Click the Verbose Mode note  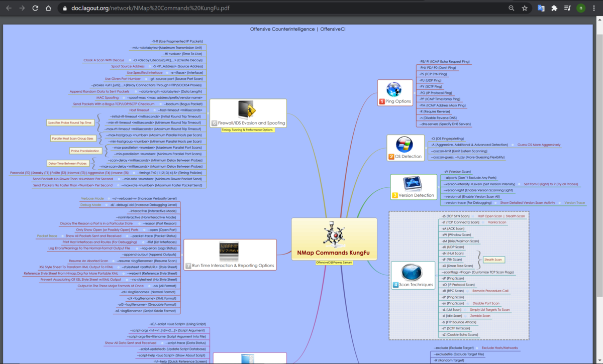[x=92, y=198]
